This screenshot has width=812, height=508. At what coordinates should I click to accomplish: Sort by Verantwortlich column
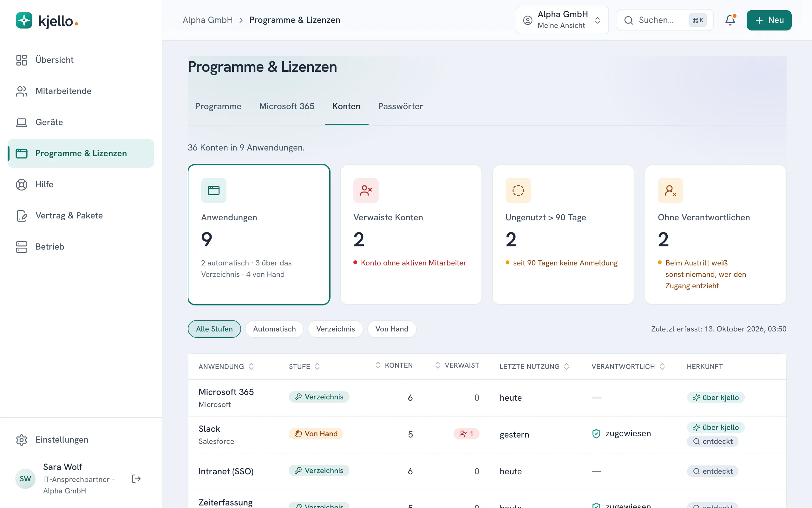click(628, 366)
